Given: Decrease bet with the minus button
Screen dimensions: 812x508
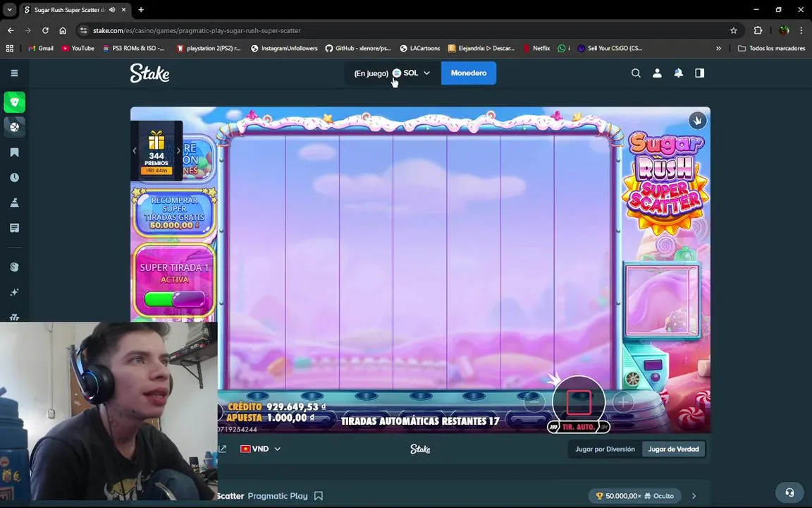Looking at the screenshot, I should 534,401.
